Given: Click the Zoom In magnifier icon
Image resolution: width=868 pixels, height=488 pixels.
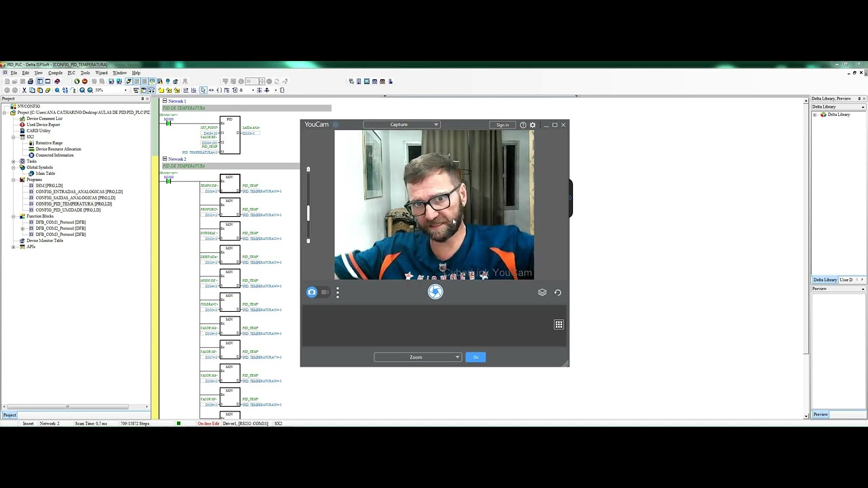Looking at the screenshot, I should (82, 90).
